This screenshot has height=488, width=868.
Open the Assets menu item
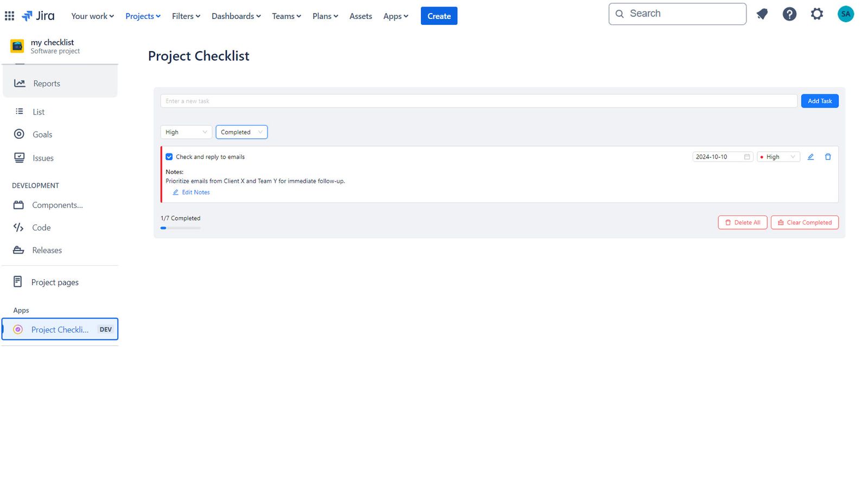coord(361,16)
